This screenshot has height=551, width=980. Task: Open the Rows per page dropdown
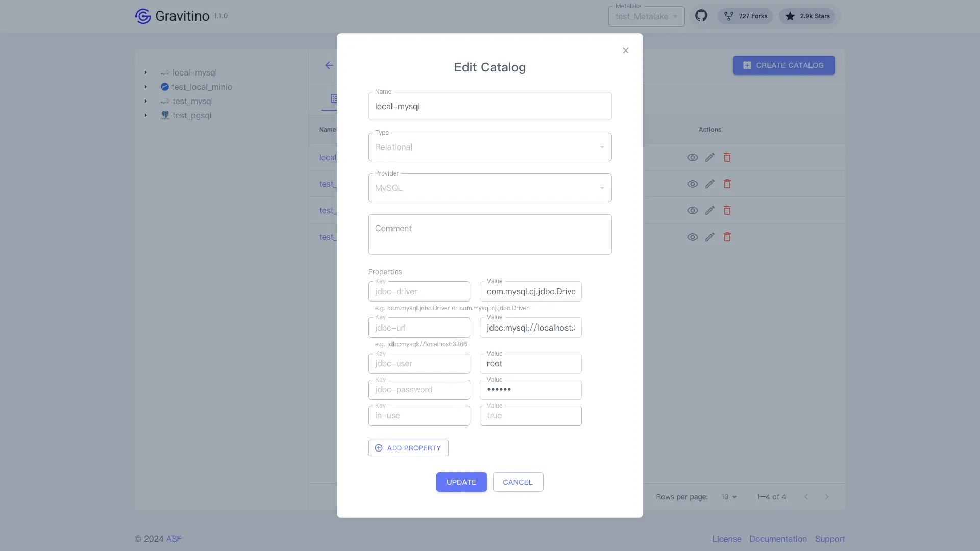coord(729,497)
